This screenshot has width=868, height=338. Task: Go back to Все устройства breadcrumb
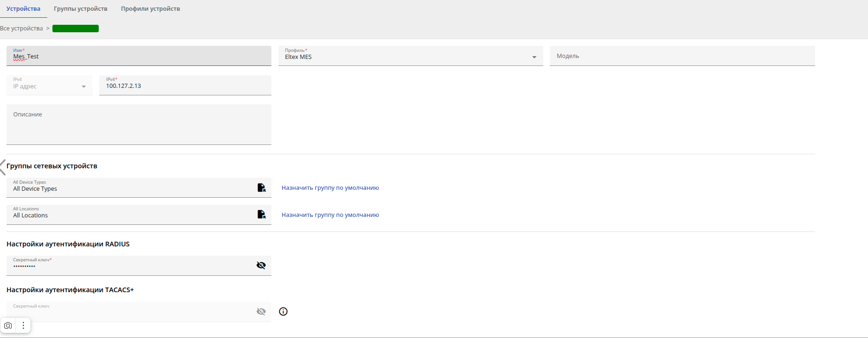[22, 29]
